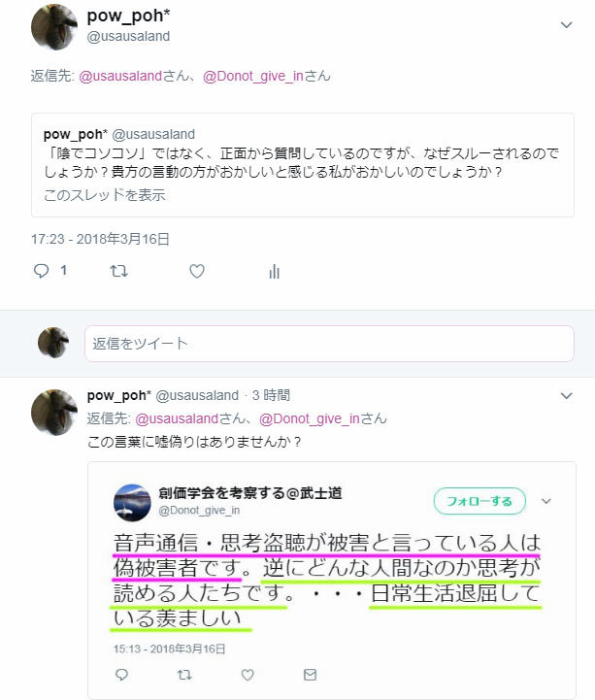This screenshot has height=700, width=595.
Task: Open options chevron on the top tweet
Action: [x=566, y=25]
